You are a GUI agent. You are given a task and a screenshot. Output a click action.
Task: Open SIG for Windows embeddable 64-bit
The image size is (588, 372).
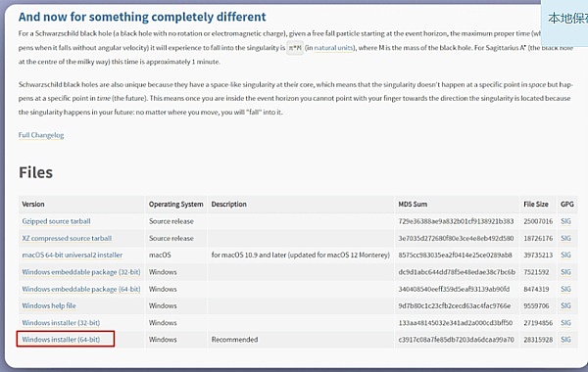pyautogui.click(x=565, y=289)
